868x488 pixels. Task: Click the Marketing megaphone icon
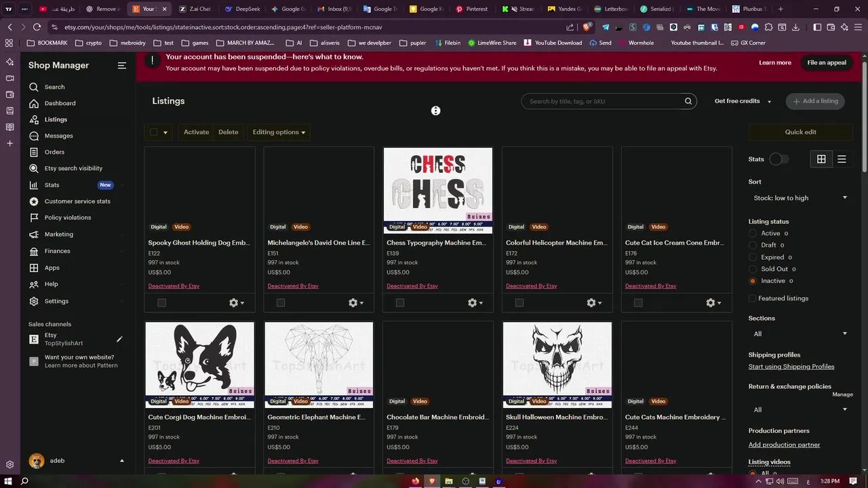(34, 235)
